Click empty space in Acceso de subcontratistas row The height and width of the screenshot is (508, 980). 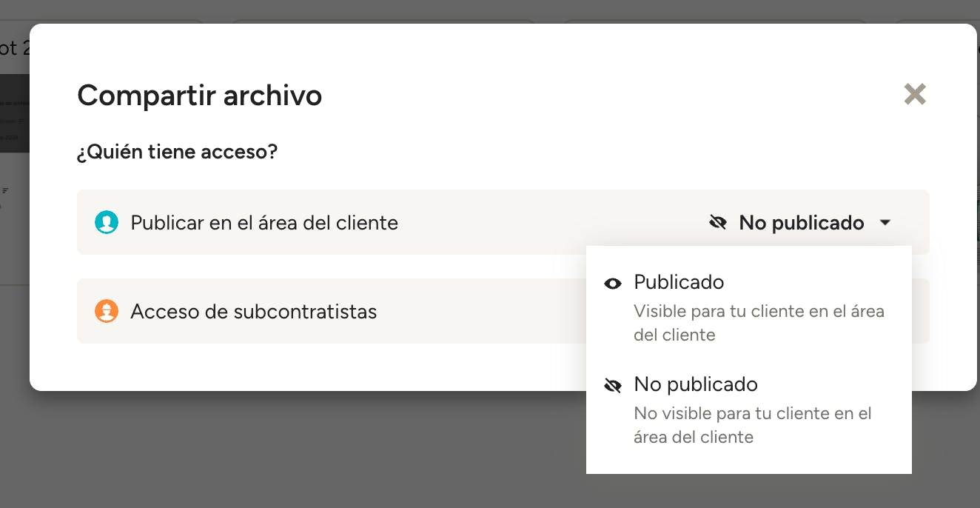tap(481, 311)
